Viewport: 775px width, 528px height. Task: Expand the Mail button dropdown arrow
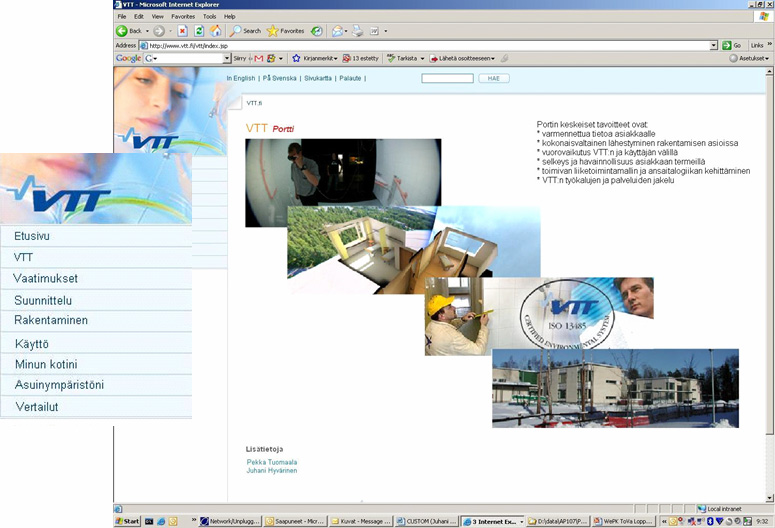coord(346,31)
